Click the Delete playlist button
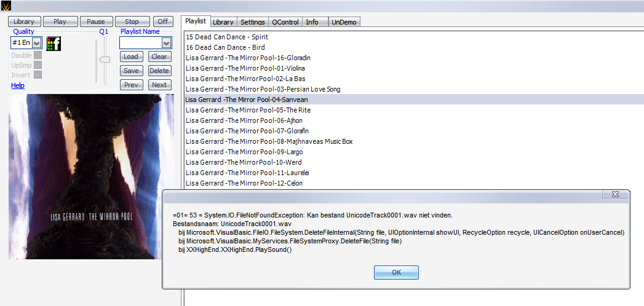The image size is (644, 306). 159,71
